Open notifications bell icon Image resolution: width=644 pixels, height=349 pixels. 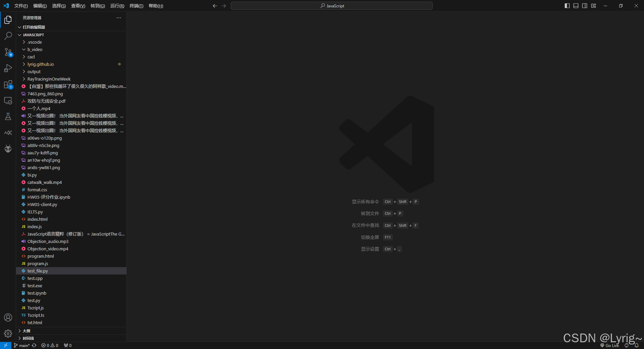[636, 345]
